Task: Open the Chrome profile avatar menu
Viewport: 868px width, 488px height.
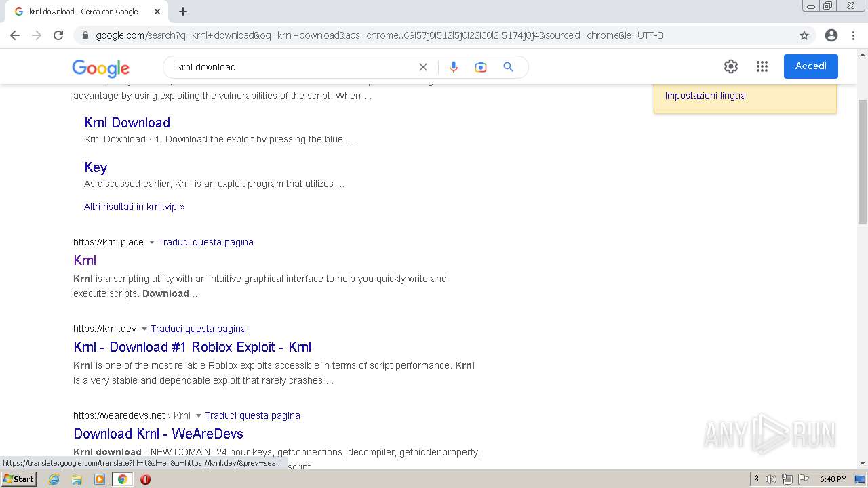Action: tap(831, 35)
